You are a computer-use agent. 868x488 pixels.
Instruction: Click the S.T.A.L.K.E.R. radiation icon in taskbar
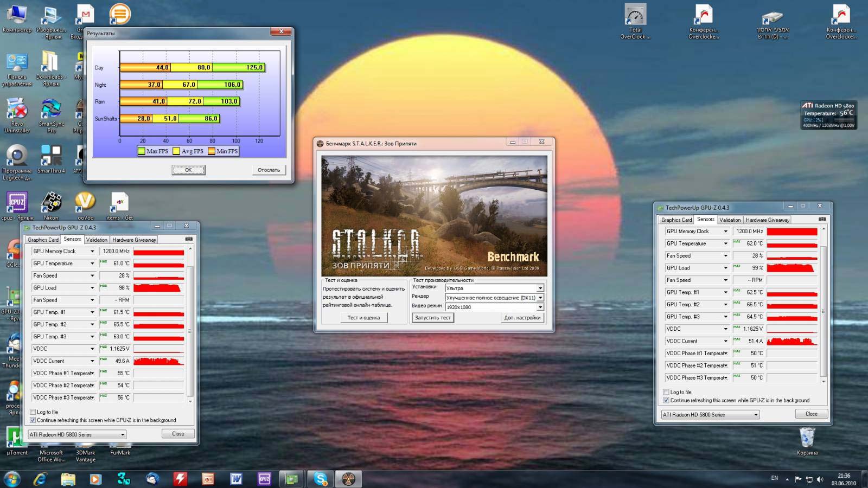[348, 479]
